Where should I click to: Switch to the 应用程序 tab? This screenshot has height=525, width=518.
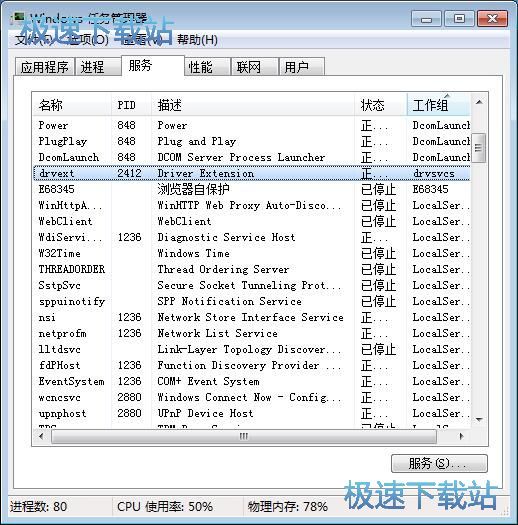click(x=45, y=67)
